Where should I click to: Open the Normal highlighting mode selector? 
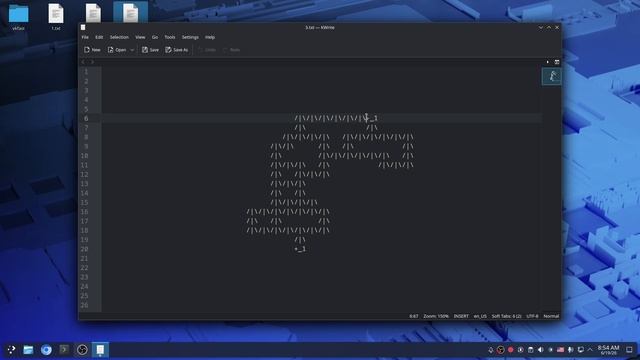[x=551, y=316]
